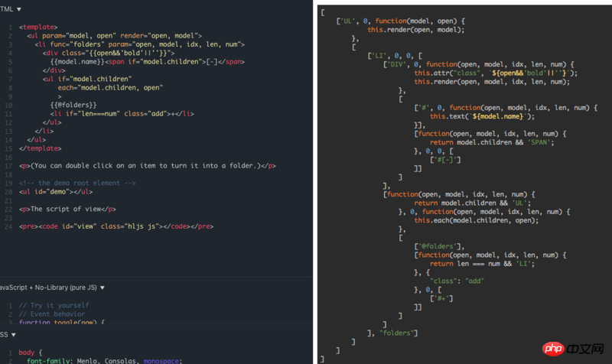
Task: Click the li func="folders" line
Action: click(x=140, y=44)
